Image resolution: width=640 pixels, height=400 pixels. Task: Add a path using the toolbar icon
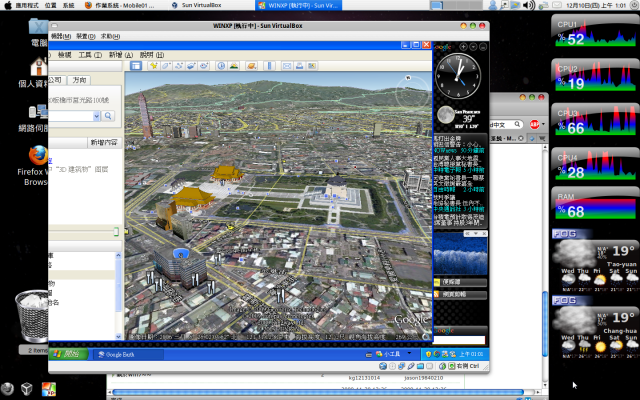179,66
